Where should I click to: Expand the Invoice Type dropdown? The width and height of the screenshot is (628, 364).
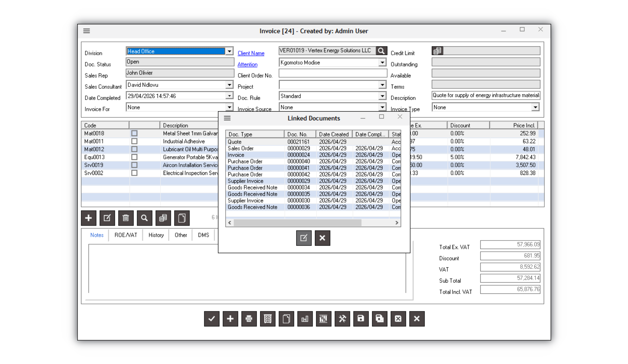(535, 107)
